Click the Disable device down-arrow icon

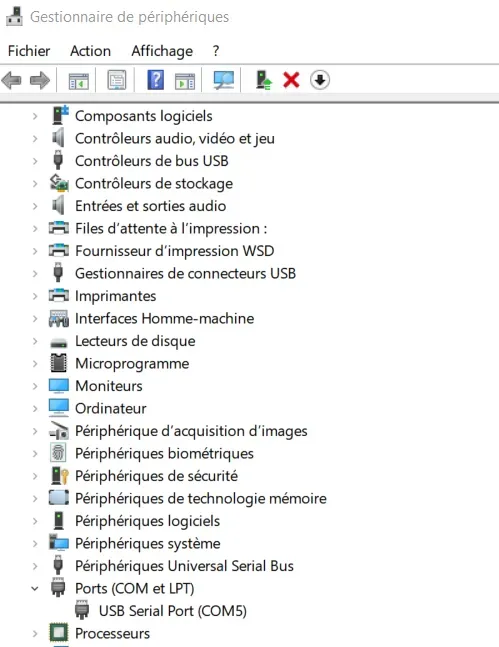(320, 80)
